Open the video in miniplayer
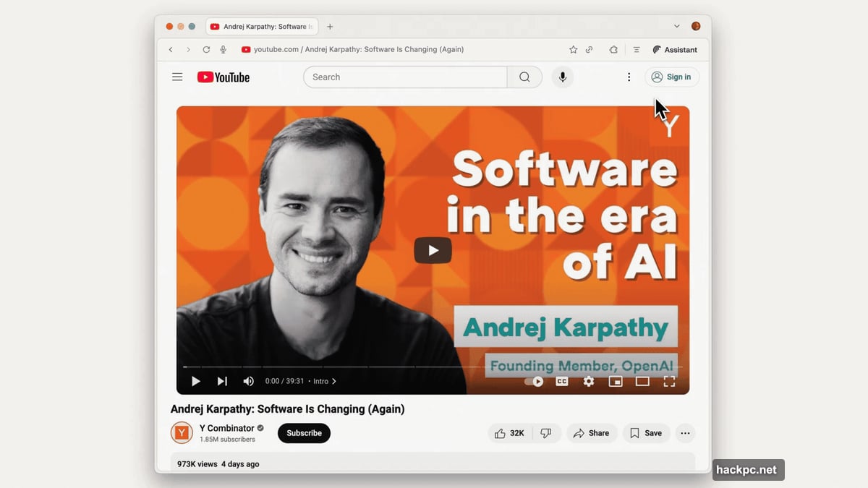 coord(616,381)
